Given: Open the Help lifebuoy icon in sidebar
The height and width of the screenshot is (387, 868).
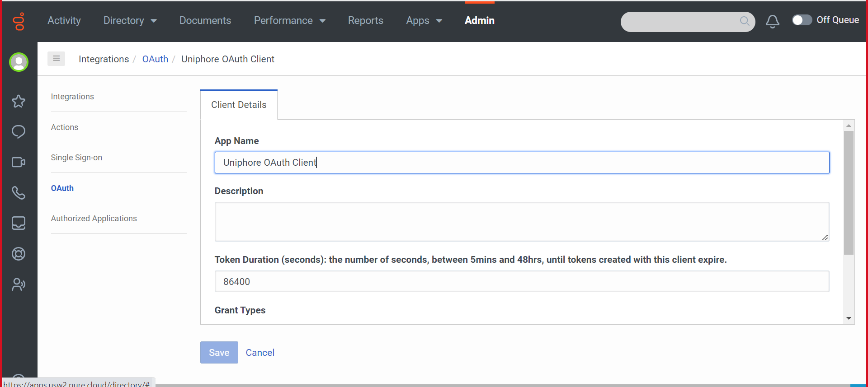Looking at the screenshot, I should click(19, 254).
